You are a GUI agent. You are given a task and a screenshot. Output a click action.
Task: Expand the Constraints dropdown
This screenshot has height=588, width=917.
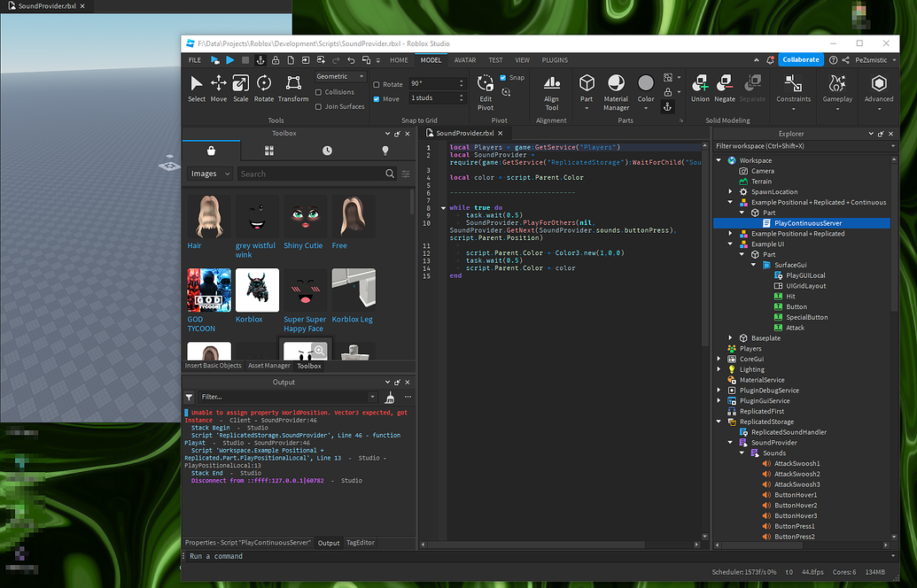[794, 109]
